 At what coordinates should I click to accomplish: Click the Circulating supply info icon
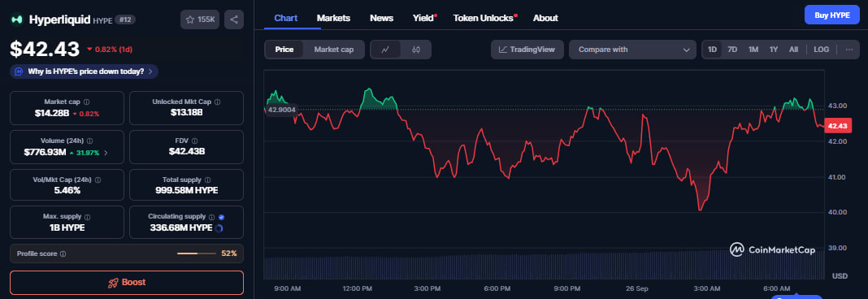point(211,217)
